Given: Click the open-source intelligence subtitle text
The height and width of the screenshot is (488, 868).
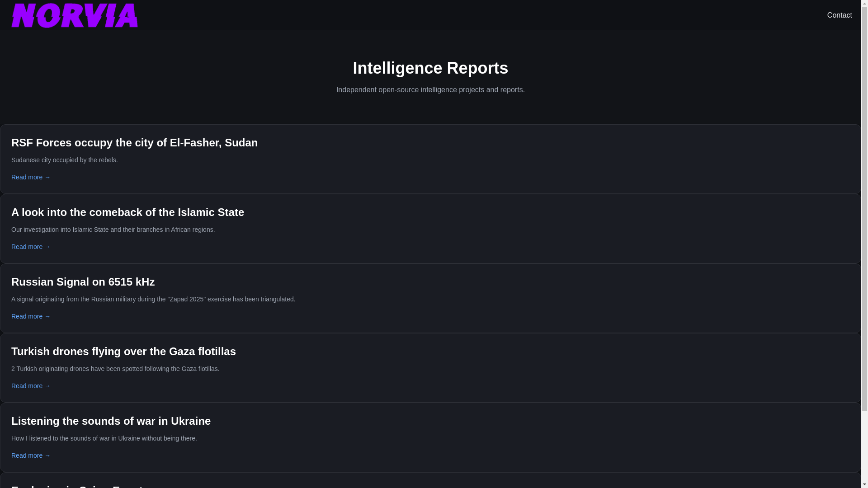Looking at the screenshot, I should pyautogui.click(x=430, y=90).
